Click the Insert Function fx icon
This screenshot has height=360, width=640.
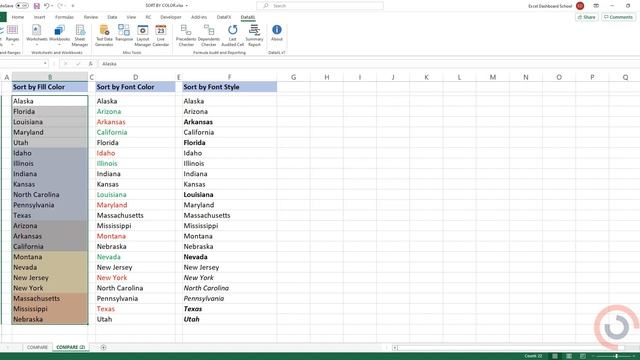pos(91,64)
